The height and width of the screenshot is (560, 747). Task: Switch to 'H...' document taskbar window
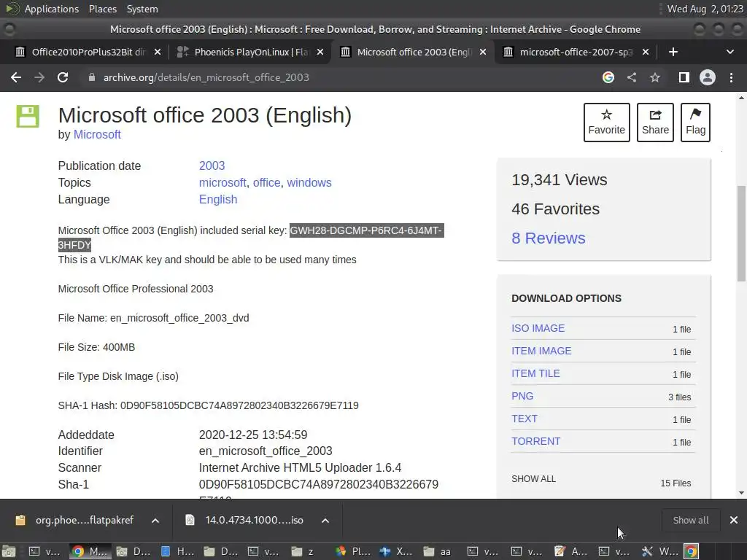[x=178, y=551]
